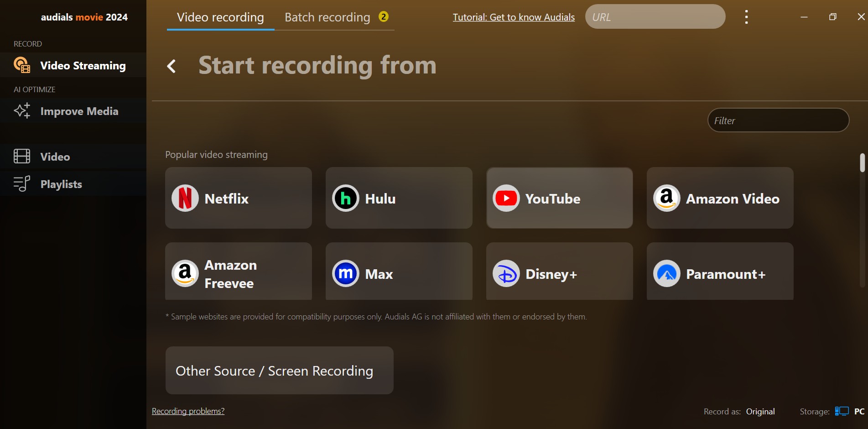The height and width of the screenshot is (429, 868).
Task: Click the Playlists music list icon
Action: 22,183
